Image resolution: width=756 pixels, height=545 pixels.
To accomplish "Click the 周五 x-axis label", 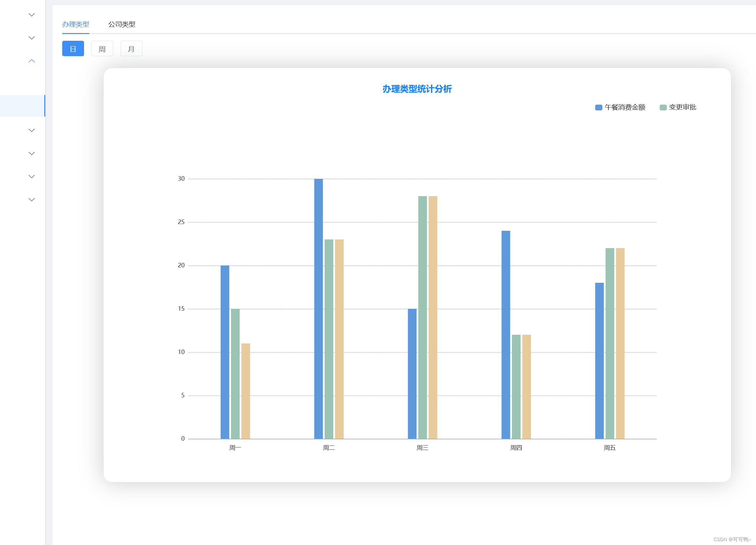I will point(610,448).
